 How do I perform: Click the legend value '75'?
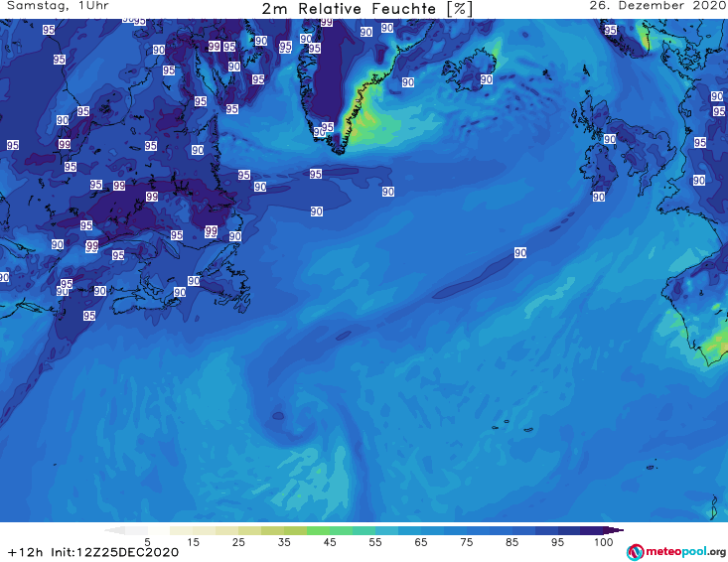click(x=467, y=542)
